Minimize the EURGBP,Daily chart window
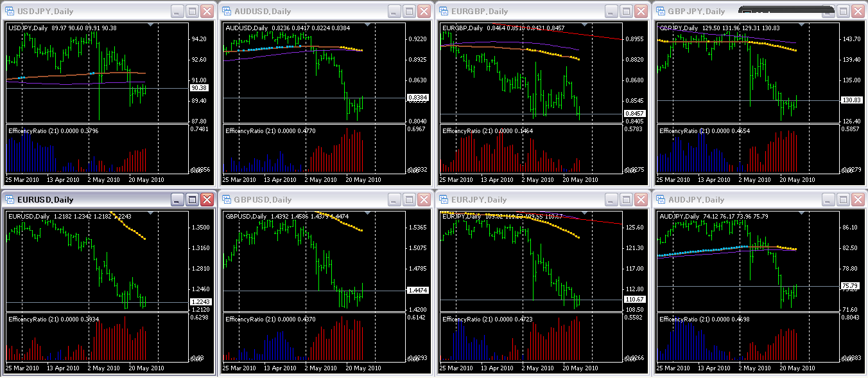 [x=612, y=12]
